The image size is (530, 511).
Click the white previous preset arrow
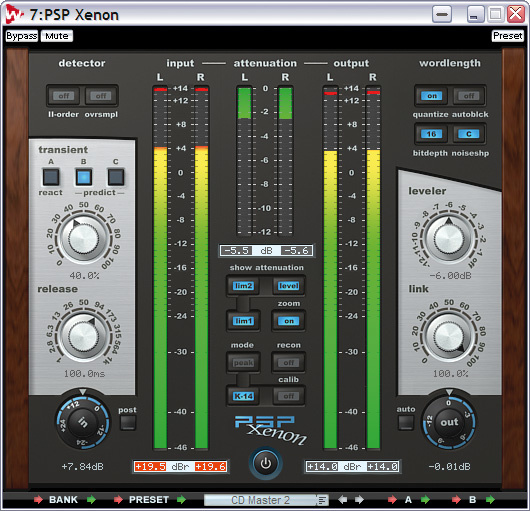click(342, 500)
